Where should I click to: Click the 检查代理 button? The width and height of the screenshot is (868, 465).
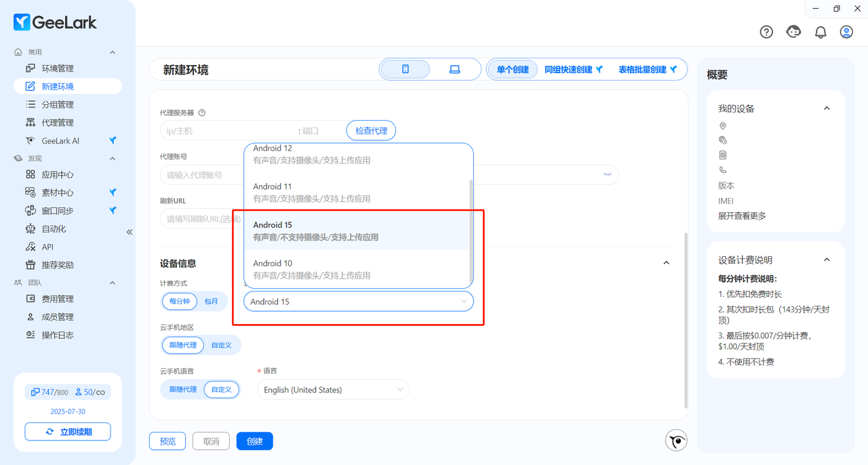(x=371, y=131)
